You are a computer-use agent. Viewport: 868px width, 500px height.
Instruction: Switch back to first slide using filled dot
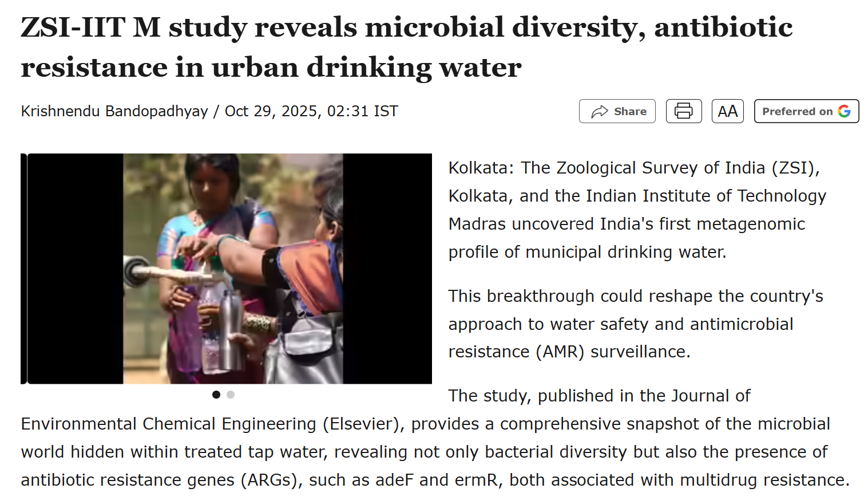pos(216,395)
